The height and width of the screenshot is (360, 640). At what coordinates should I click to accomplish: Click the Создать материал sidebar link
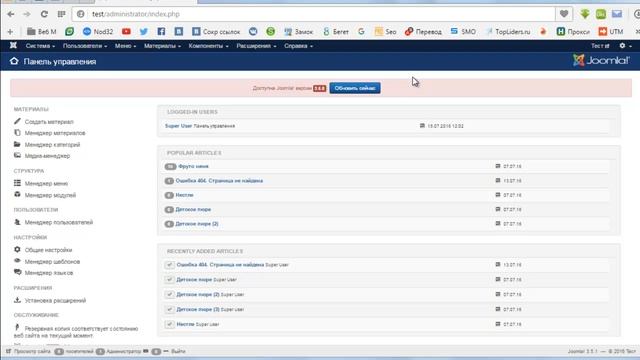pos(49,122)
